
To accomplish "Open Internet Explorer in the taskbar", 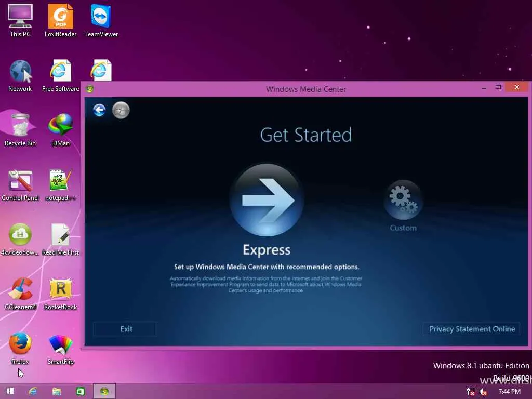I will 33,391.
